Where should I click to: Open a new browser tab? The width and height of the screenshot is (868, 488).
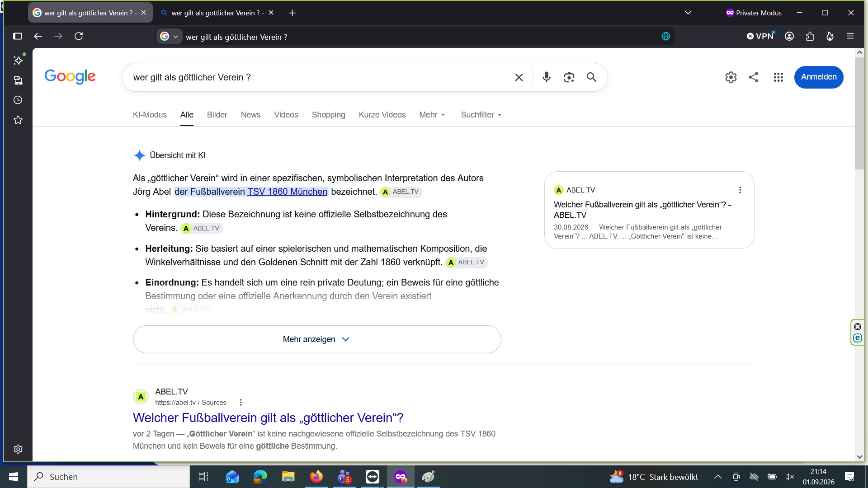coord(292,13)
